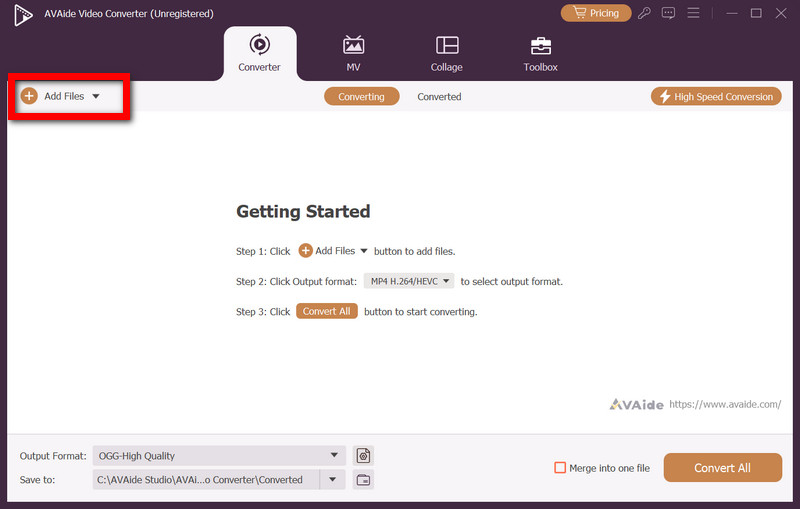Click the register key icon
Screen dimensions: 800x509
pos(646,13)
